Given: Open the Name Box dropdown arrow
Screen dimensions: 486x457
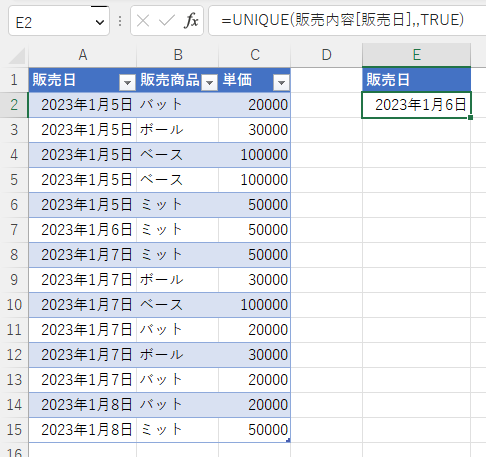Looking at the screenshot, I should click(x=99, y=22).
